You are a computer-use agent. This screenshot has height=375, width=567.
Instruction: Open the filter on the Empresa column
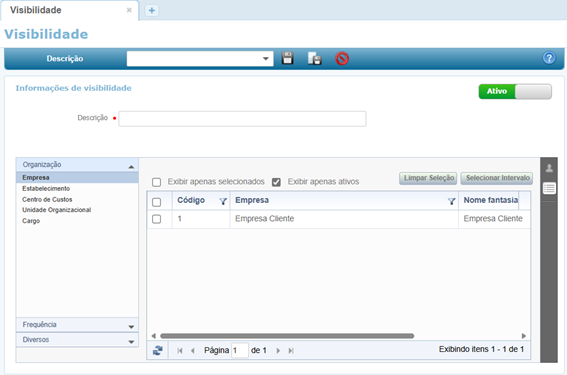click(x=451, y=201)
